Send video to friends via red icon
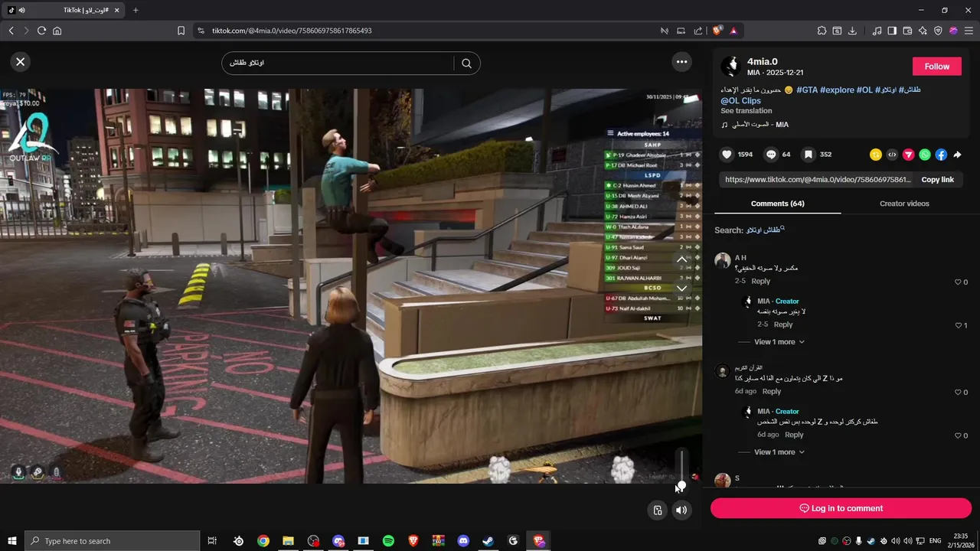 tap(909, 155)
